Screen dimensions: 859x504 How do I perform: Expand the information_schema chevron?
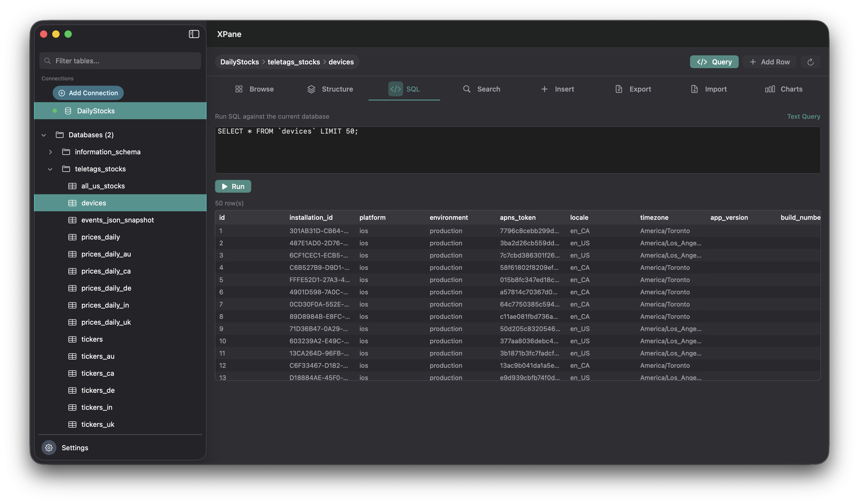pyautogui.click(x=51, y=152)
